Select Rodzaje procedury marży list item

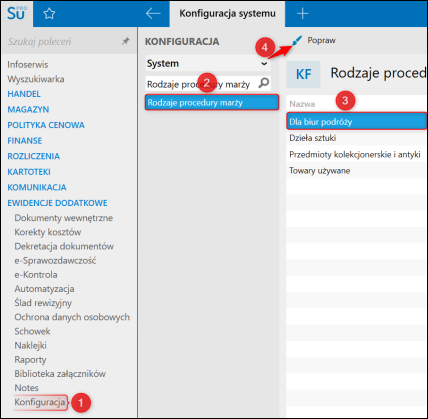tap(212, 103)
